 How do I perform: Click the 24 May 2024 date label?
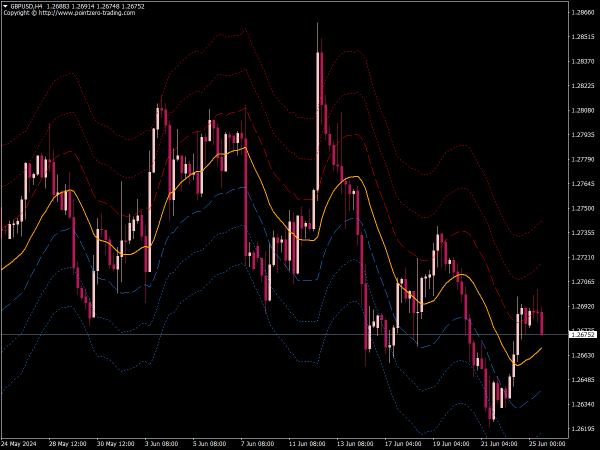(x=19, y=443)
